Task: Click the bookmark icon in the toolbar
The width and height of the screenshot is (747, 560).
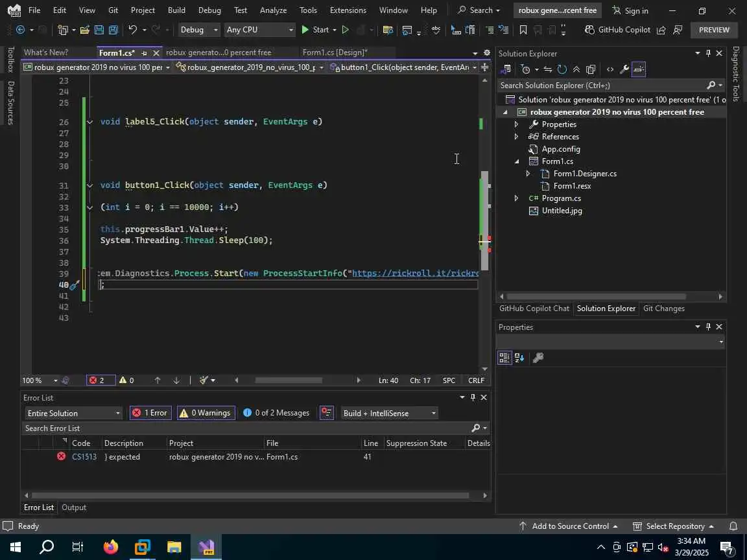Action: [x=523, y=30]
